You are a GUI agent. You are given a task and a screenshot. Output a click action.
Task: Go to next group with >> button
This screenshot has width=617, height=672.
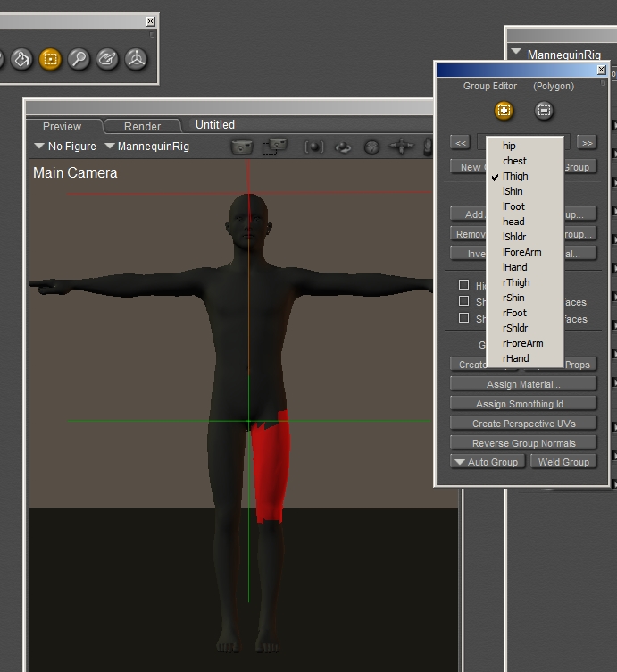[x=586, y=143]
